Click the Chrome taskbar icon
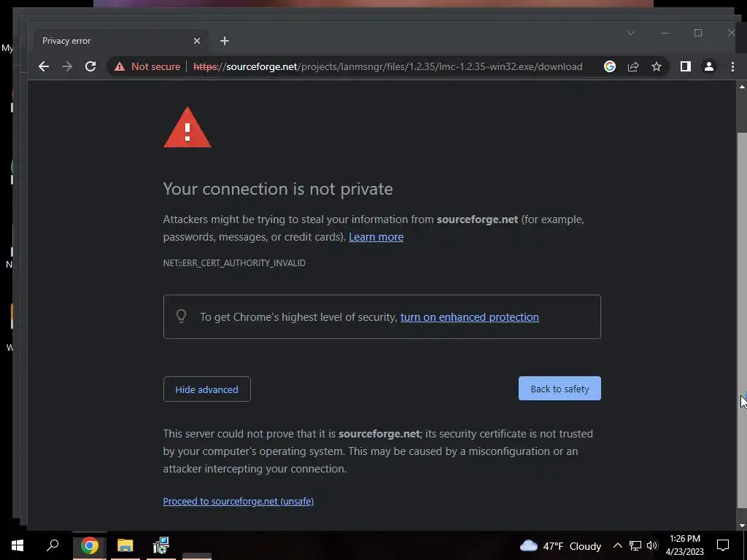Viewport: 747px width, 560px height. tap(89, 545)
